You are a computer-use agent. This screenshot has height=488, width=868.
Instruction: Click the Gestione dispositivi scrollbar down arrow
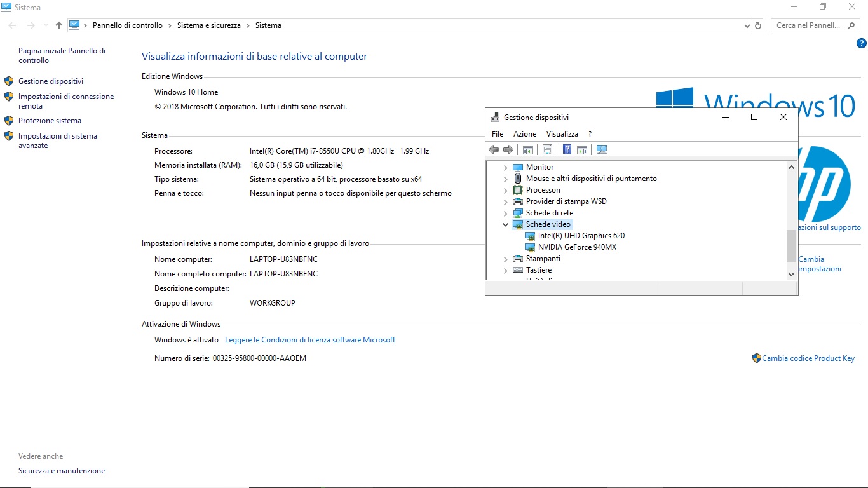[x=791, y=274]
